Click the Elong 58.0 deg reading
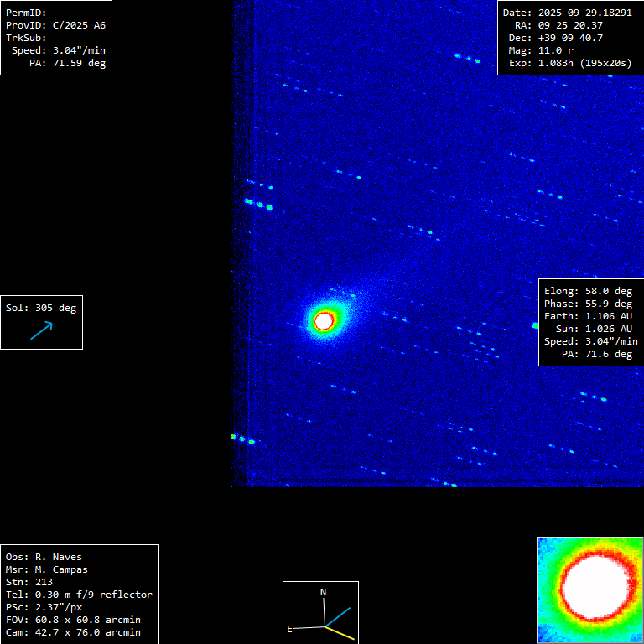The height and width of the screenshot is (644, 644). tap(588, 291)
